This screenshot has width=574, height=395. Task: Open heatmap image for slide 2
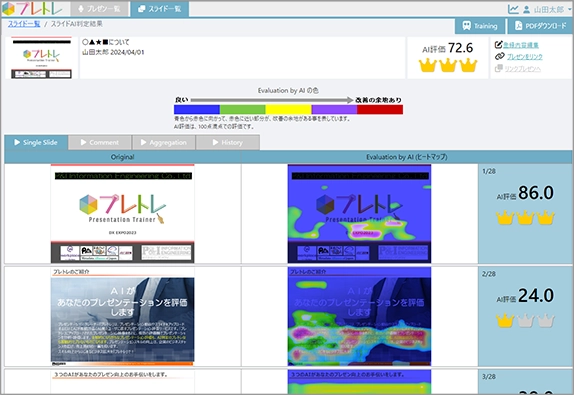359,316
